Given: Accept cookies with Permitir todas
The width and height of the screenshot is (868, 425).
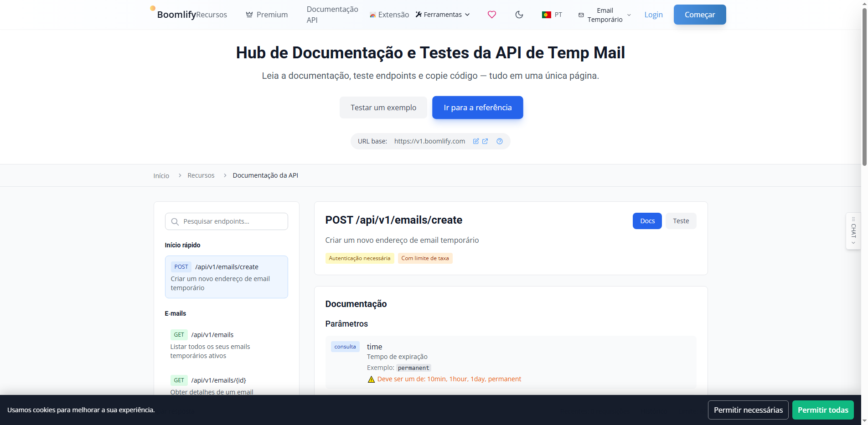Looking at the screenshot, I should click(823, 410).
